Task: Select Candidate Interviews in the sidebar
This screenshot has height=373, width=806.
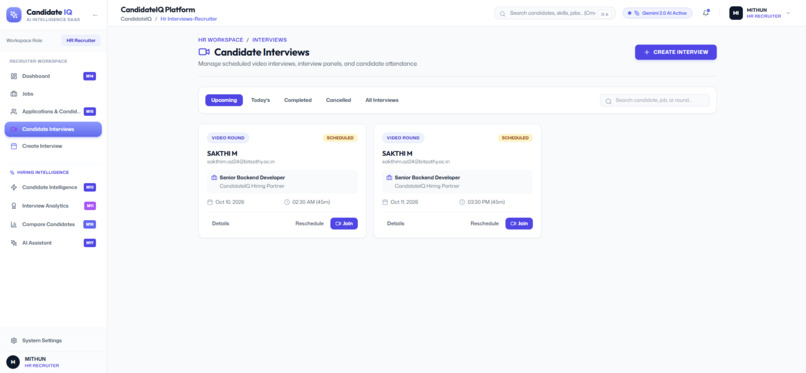Action: click(x=53, y=129)
